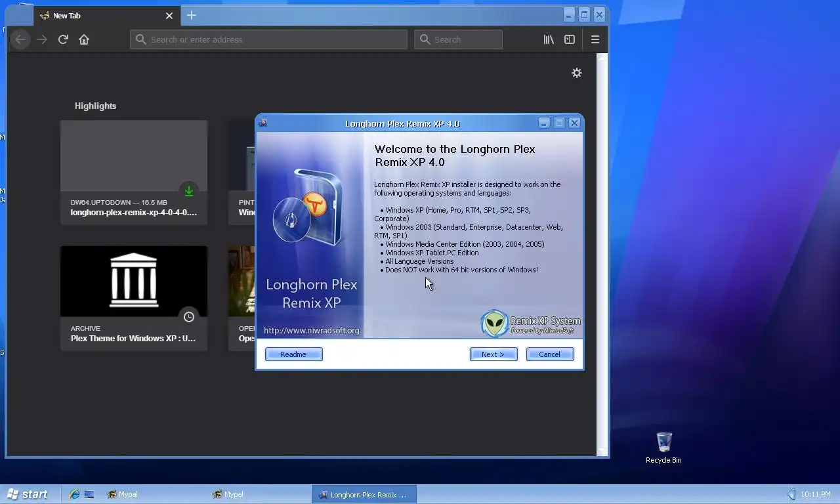Launch Internet Explorer from quick launch
840x504 pixels.
74,494
